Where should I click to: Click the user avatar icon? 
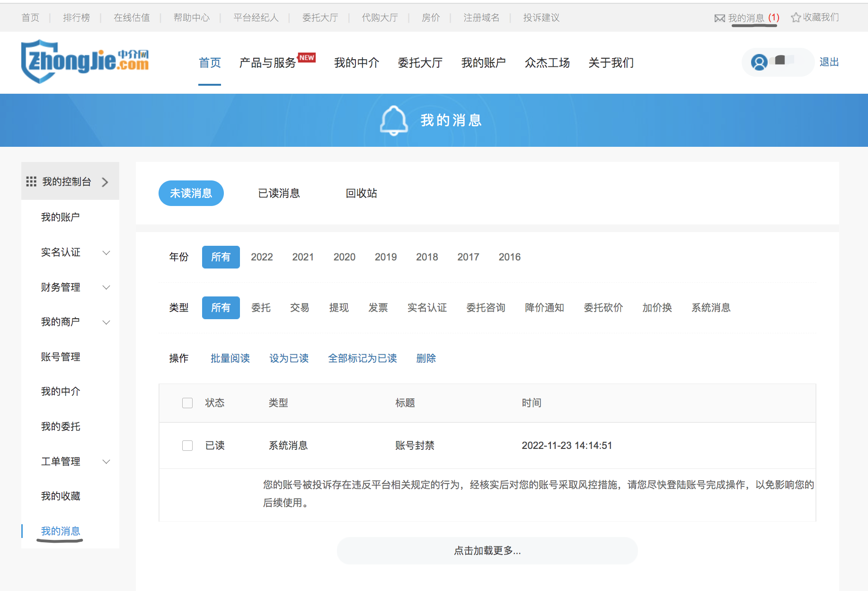(x=759, y=62)
